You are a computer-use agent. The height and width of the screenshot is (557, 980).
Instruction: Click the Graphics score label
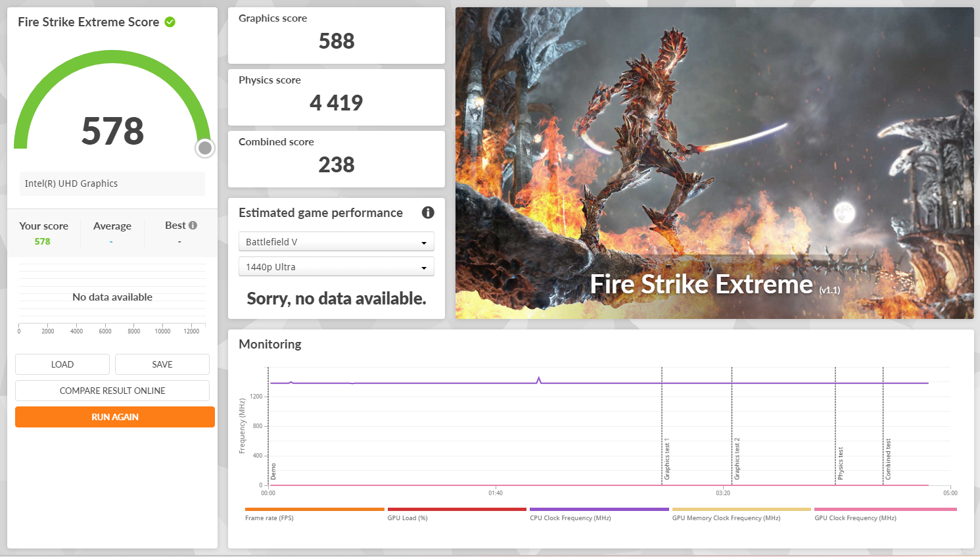(273, 18)
